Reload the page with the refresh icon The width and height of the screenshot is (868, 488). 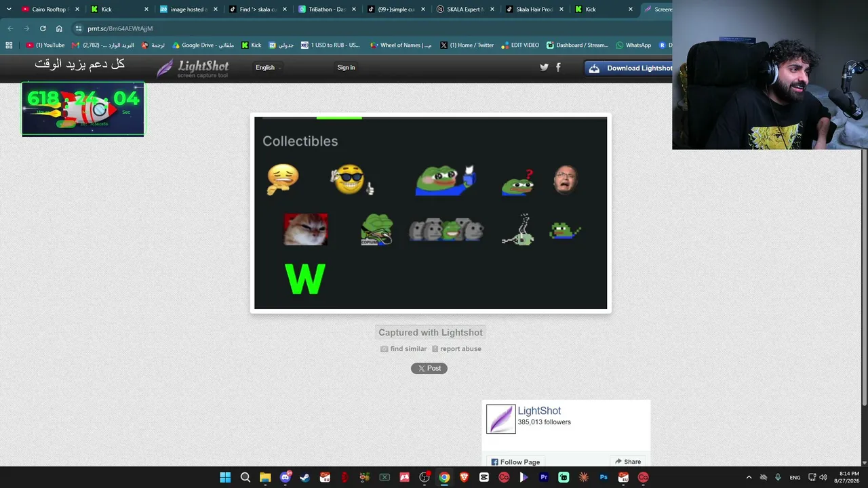pyautogui.click(x=43, y=28)
